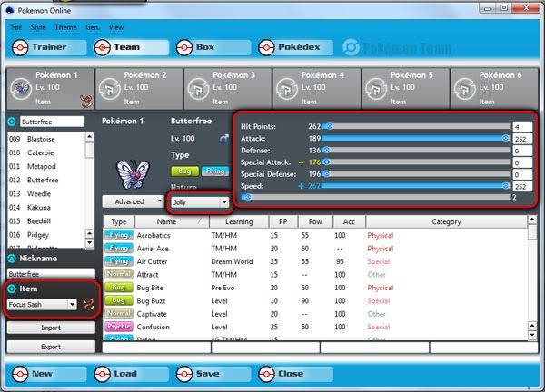Select Blastoise in the Pokémon list

tap(46, 139)
